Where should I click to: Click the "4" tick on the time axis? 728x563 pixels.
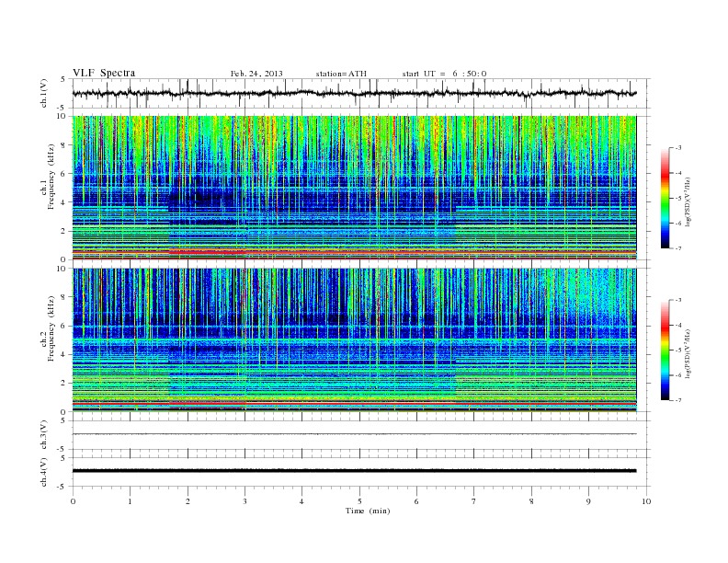pyautogui.click(x=301, y=501)
